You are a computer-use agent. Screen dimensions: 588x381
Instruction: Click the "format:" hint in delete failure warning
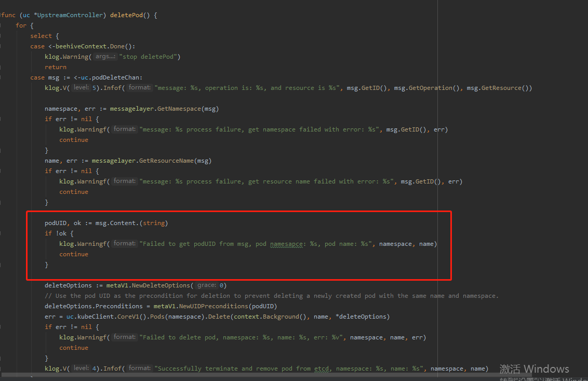(124, 337)
